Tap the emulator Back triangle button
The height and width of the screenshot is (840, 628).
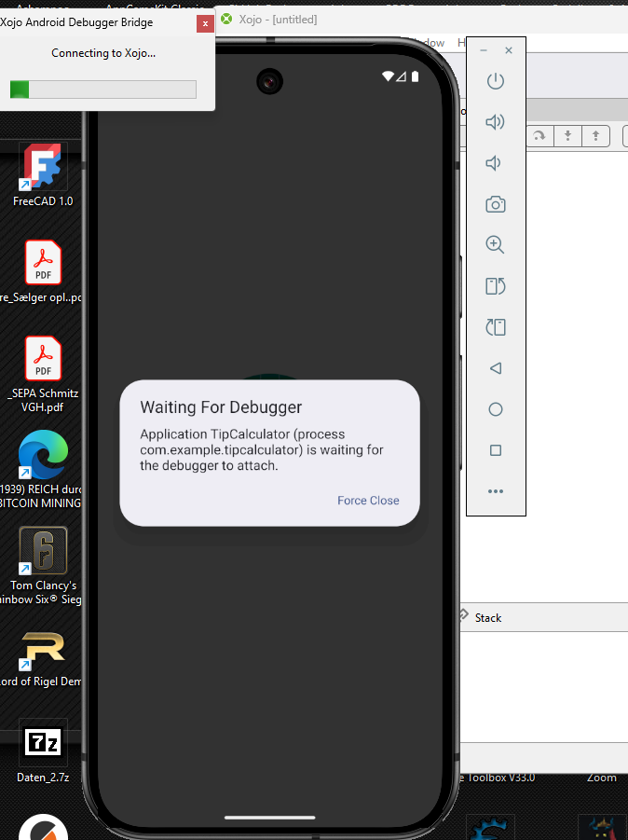pyautogui.click(x=496, y=368)
